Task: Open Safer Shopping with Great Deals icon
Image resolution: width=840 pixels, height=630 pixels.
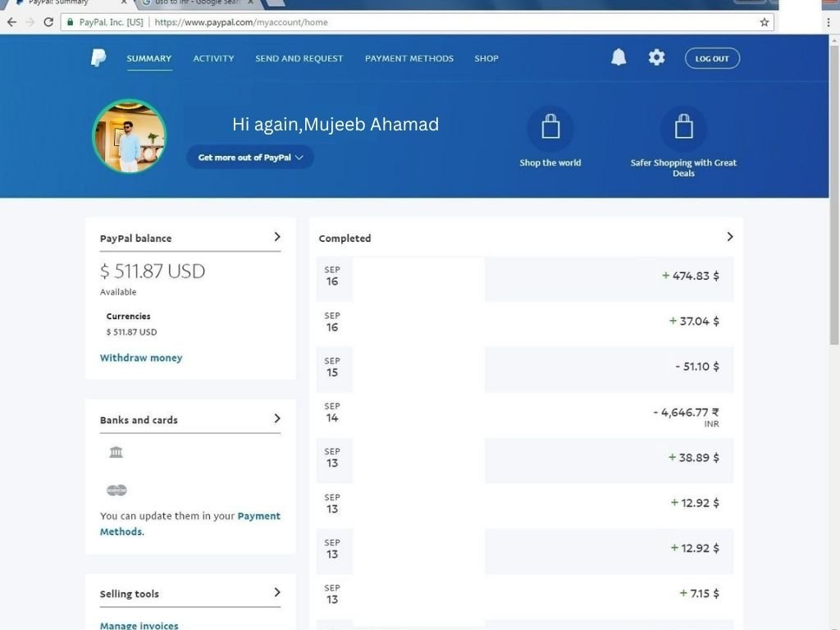Action: 683,129
